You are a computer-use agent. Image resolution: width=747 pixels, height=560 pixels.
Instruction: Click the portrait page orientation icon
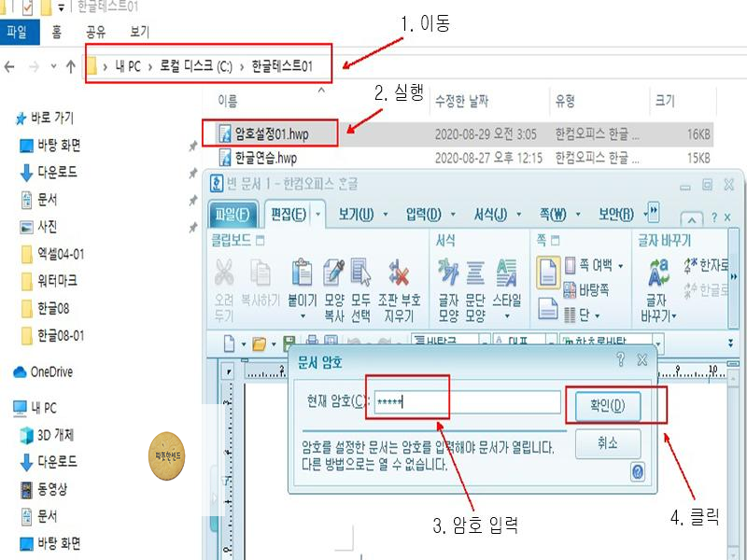click(548, 273)
